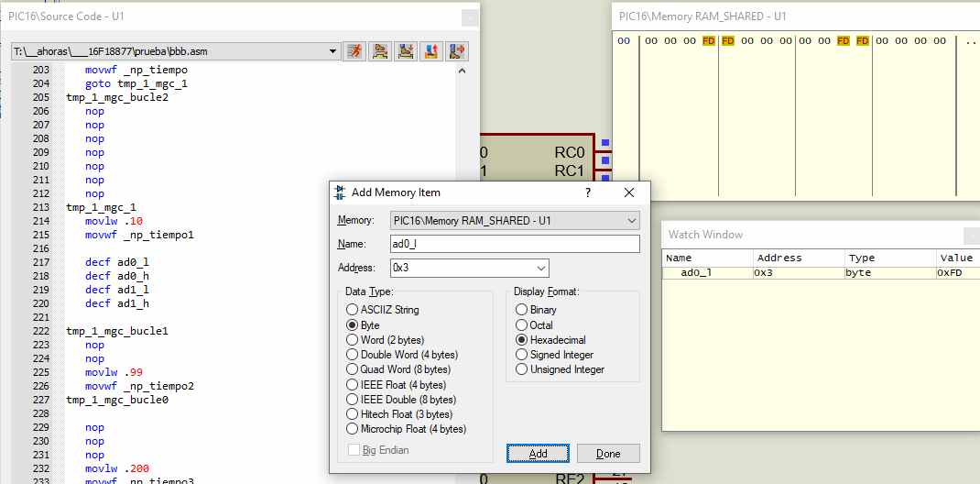Click line number 213 in the source gutter

click(40, 207)
